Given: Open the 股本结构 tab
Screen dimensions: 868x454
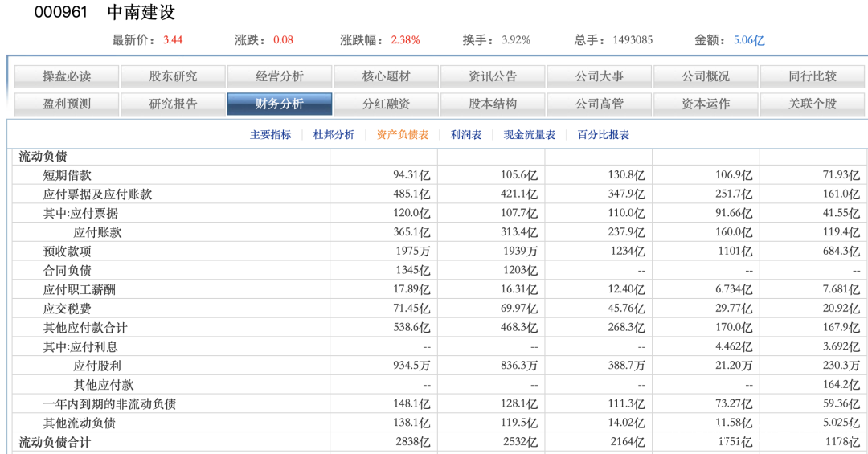Looking at the screenshot, I should coord(493,104).
